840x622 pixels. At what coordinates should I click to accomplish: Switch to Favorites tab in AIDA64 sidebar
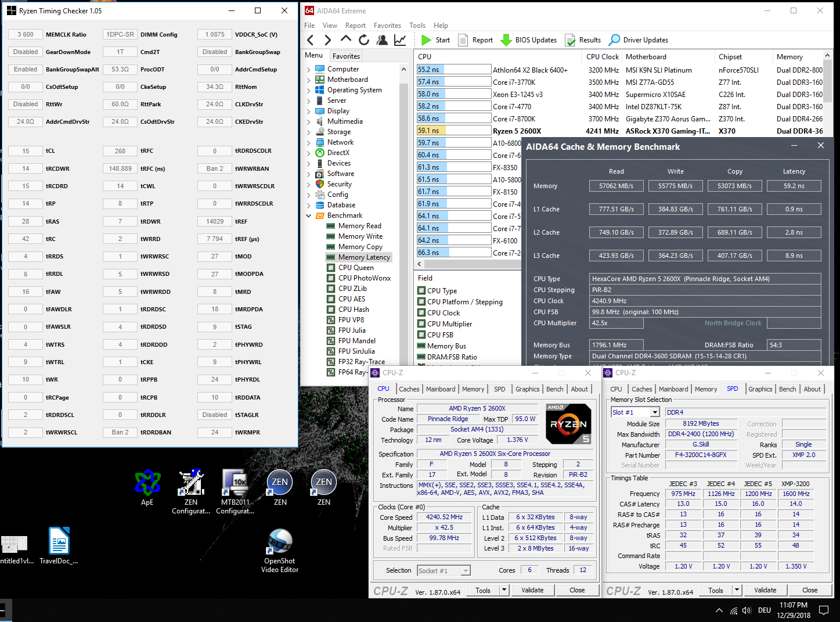click(x=346, y=56)
